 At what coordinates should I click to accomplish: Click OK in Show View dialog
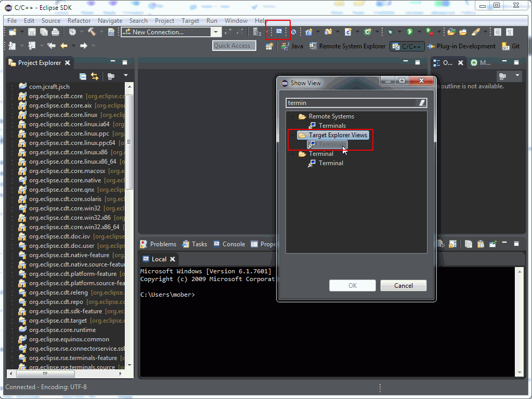(x=353, y=285)
